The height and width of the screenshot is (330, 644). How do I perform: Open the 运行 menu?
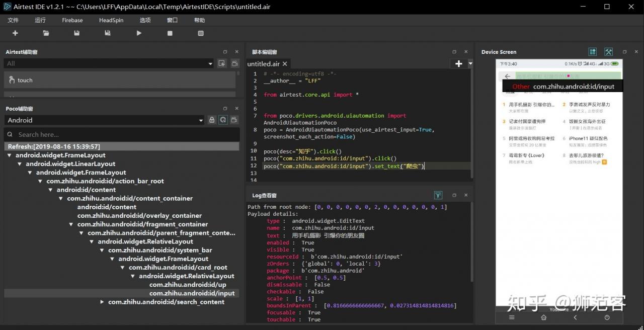point(40,20)
